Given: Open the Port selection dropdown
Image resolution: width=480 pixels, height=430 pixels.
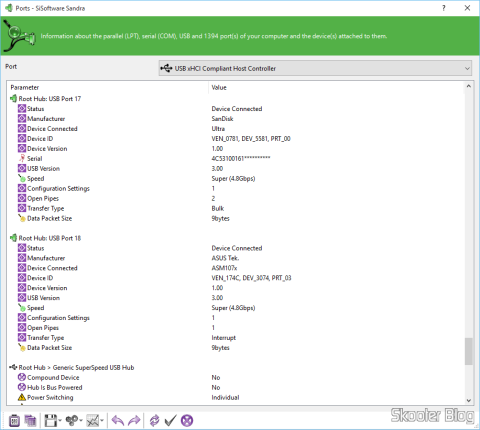Looking at the screenshot, I should (315, 68).
